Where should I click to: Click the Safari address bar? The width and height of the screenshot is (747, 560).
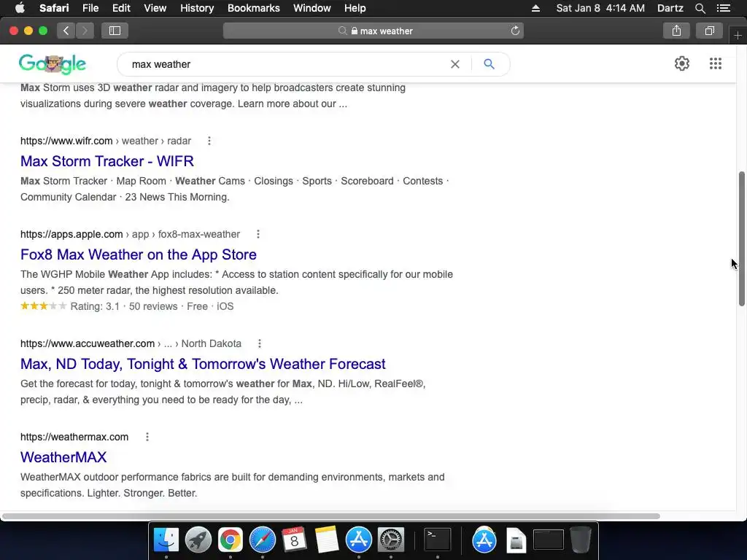pos(373,31)
